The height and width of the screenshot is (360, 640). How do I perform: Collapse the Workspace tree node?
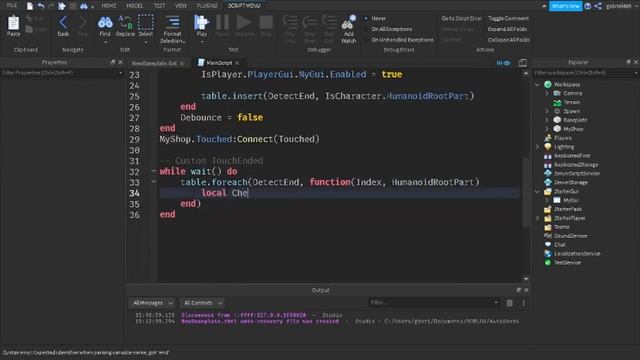click(x=538, y=84)
